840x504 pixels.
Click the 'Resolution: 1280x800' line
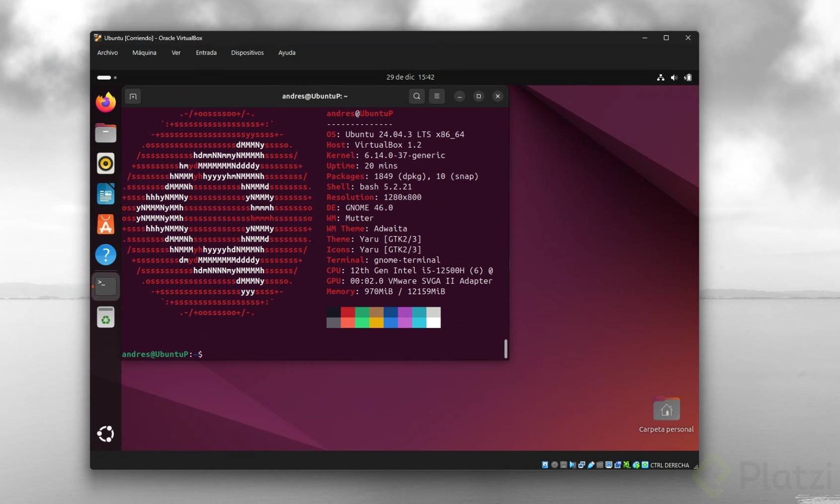pyautogui.click(x=374, y=197)
